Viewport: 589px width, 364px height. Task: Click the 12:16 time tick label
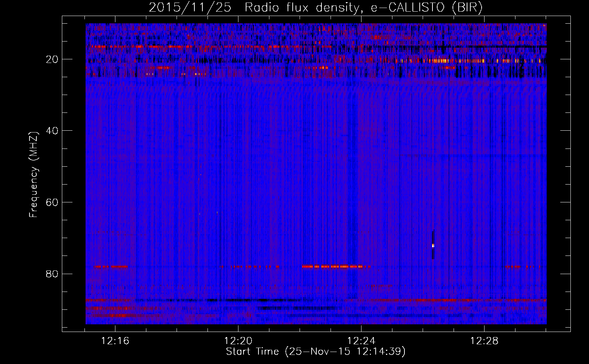point(115,341)
